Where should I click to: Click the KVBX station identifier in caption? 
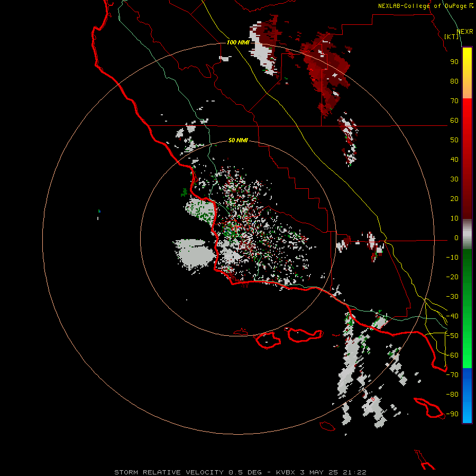[286, 472]
